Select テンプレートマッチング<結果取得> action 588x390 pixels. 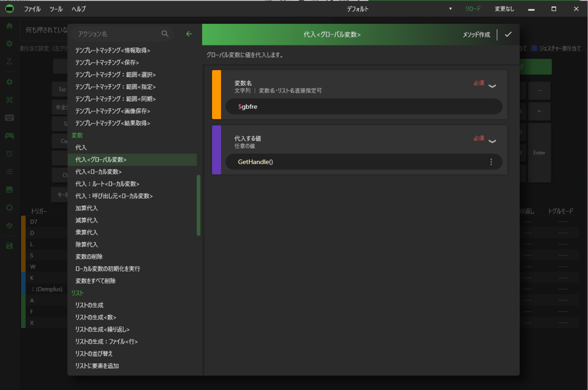132,123
